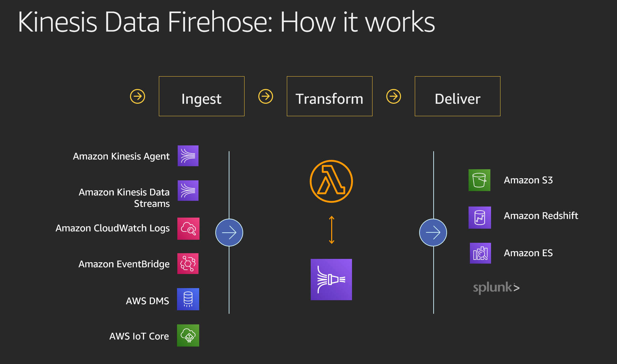Click the orange double-headed vertical arrow
Image resolution: width=617 pixels, height=364 pixels.
tap(332, 230)
